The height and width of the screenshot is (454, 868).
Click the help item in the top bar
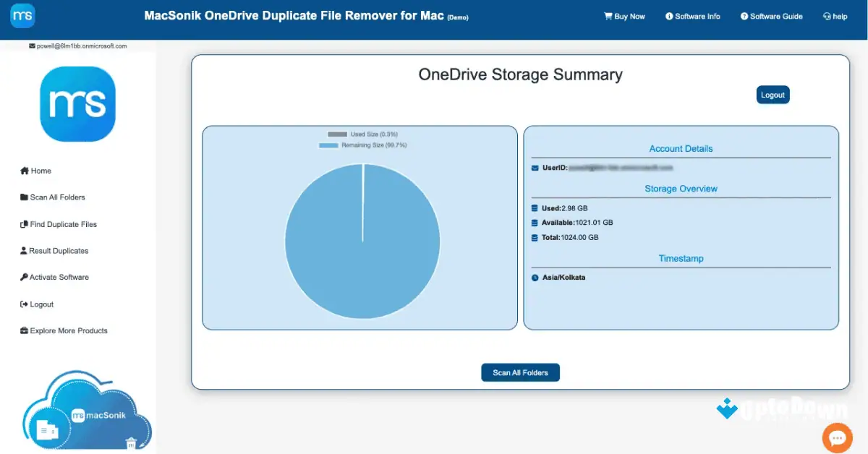pyautogui.click(x=835, y=15)
